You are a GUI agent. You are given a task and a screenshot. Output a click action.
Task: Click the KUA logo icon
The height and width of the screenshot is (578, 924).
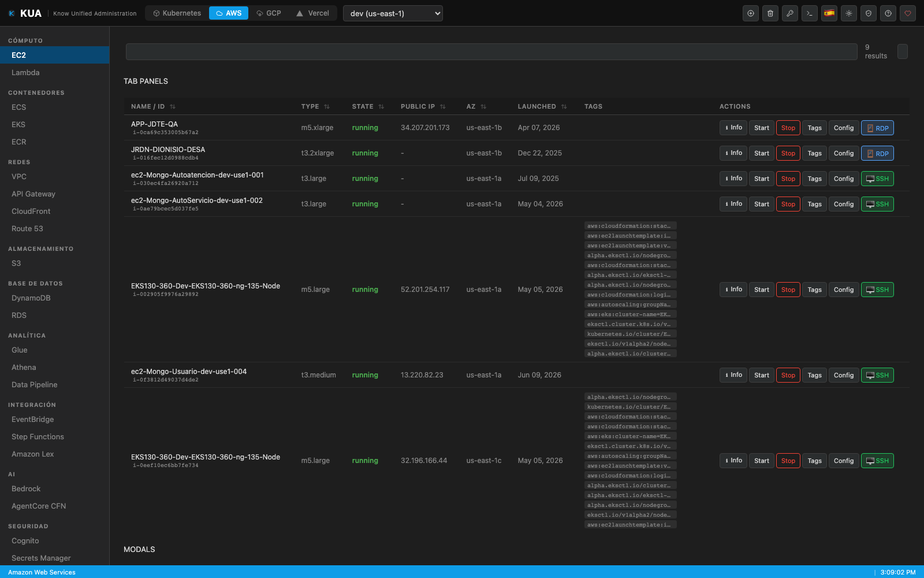[x=12, y=13]
